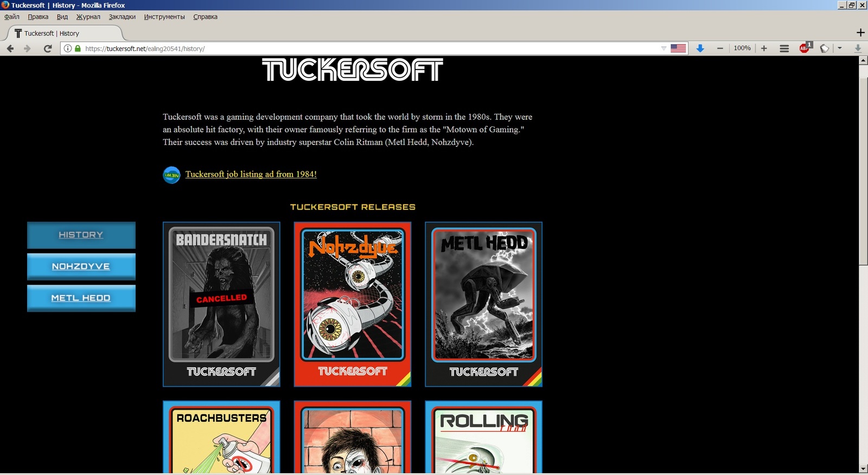Image resolution: width=868 pixels, height=475 pixels.
Task: Open the Rolling game cover
Action: point(484,437)
